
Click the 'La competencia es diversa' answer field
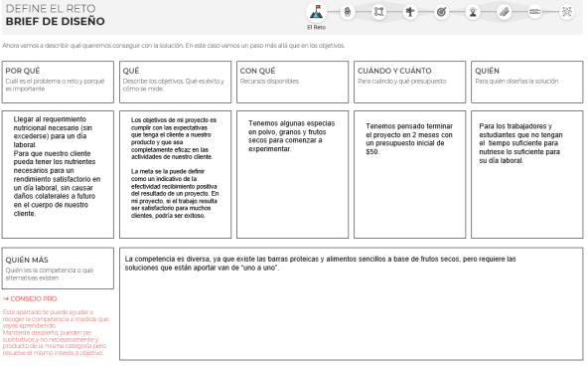(x=351, y=303)
